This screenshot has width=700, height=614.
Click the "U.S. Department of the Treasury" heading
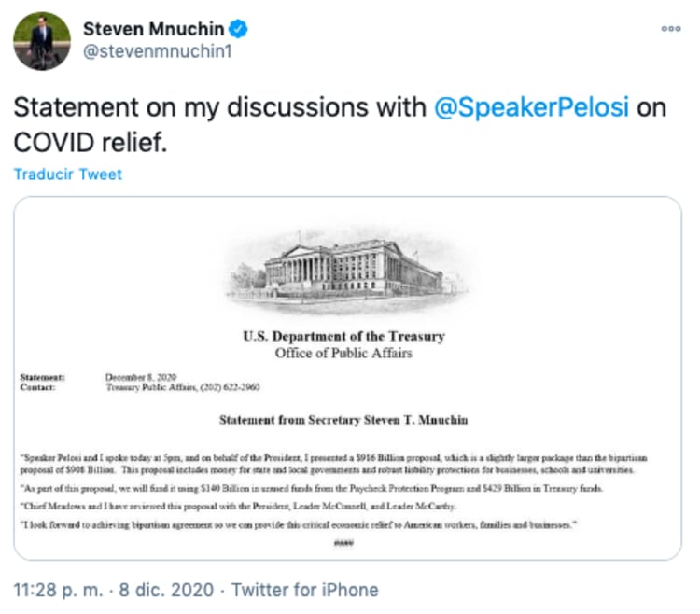coord(344,337)
